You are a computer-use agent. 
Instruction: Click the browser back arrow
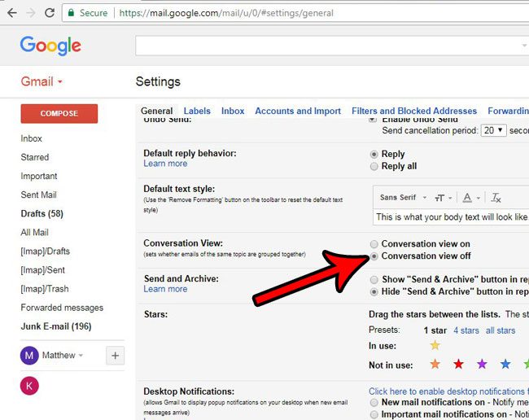(11, 13)
